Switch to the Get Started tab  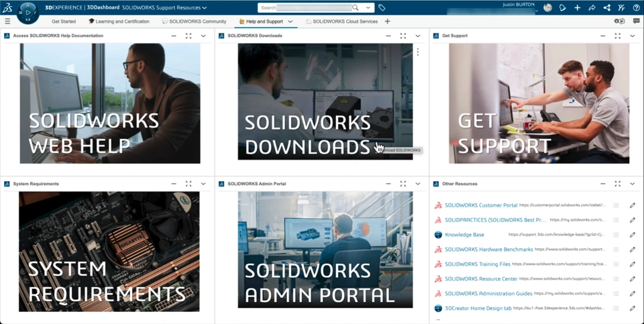point(64,21)
